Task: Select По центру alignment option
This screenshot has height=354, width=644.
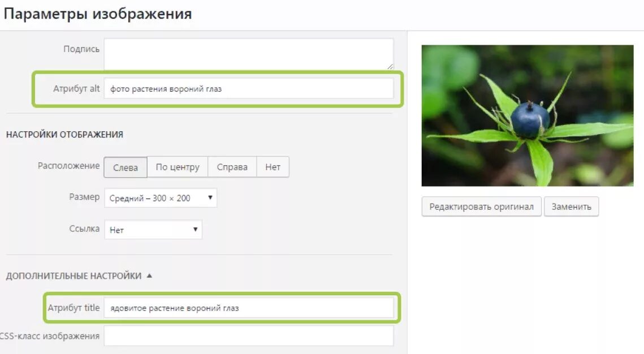Action: tap(178, 167)
